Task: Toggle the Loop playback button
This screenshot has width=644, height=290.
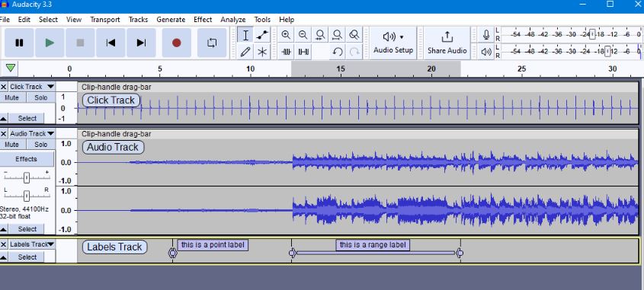Action: click(212, 43)
